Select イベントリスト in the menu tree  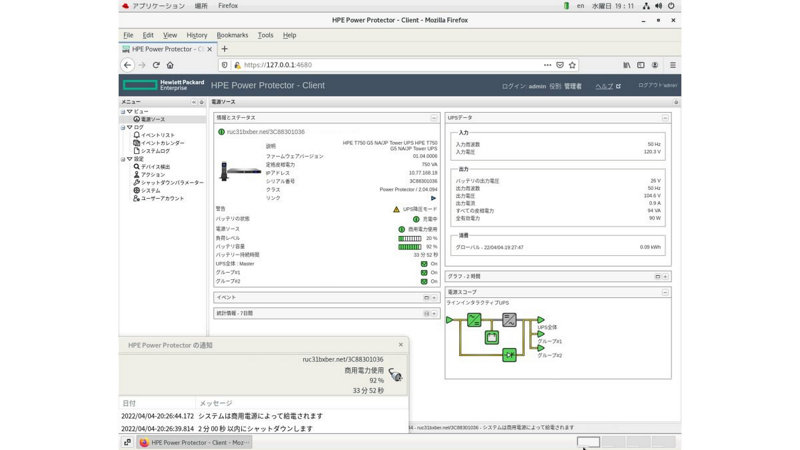click(x=158, y=135)
